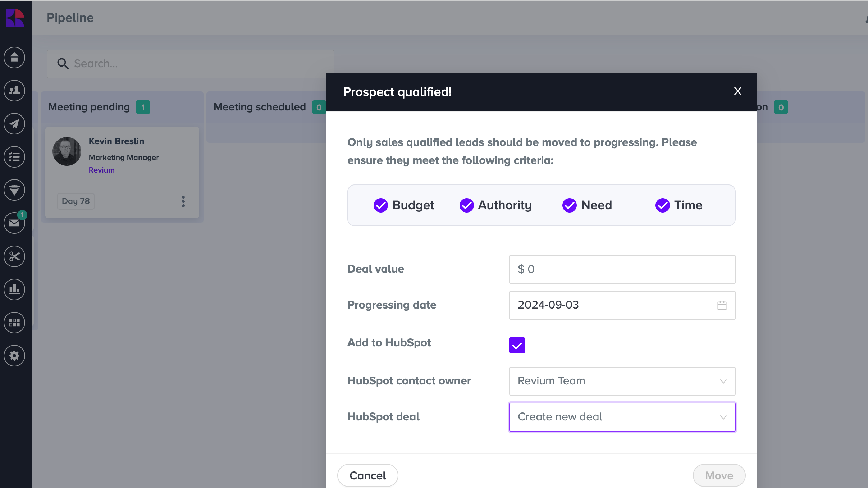
Task: Click the Meeting scheduled column header
Action: click(x=260, y=107)
